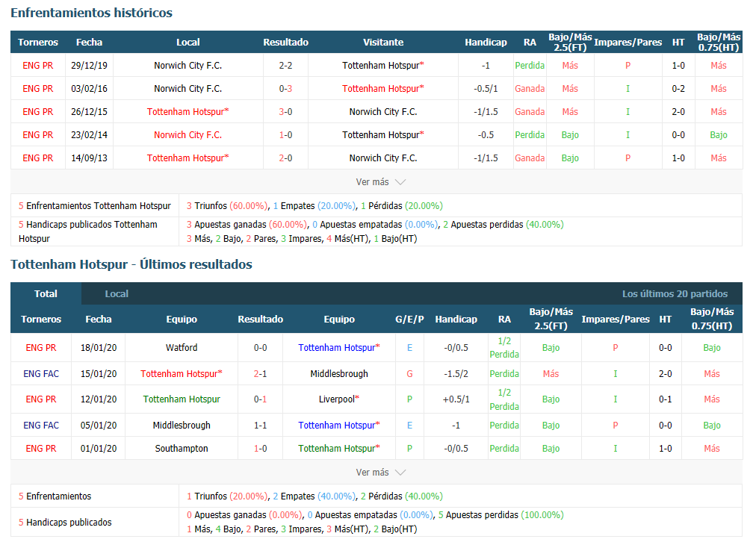Switch to the Local tab

click(117, 293)
